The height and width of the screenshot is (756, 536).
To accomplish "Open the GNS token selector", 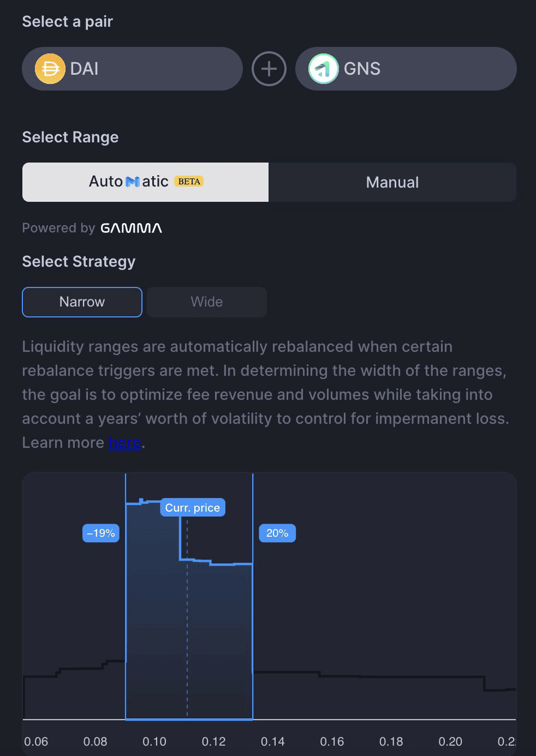I will [406, 69].
